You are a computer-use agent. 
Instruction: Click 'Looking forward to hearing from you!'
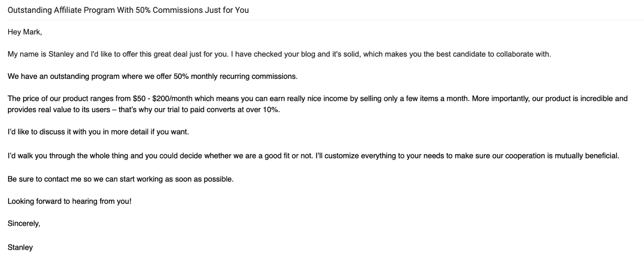click(69, 201)
